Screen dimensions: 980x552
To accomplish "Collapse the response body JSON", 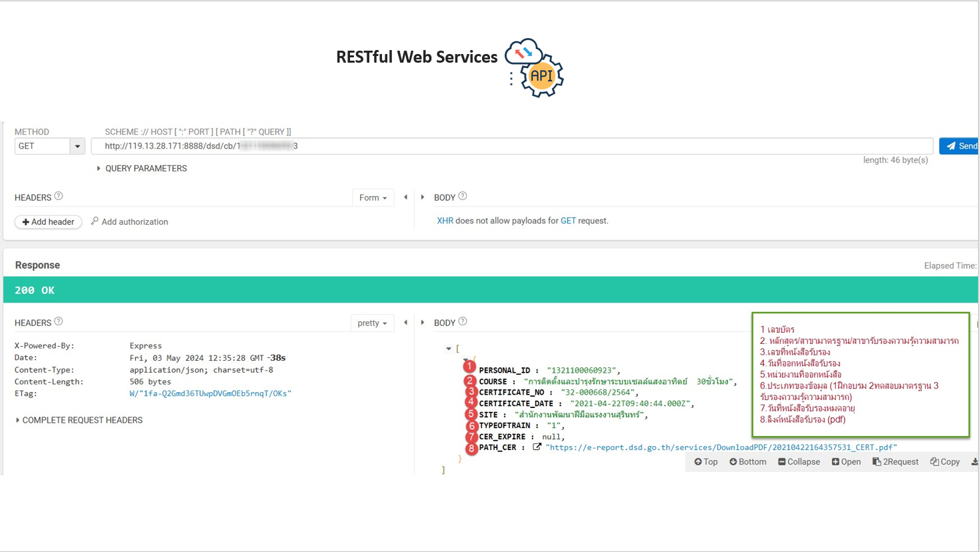I will tap(799, 462).
